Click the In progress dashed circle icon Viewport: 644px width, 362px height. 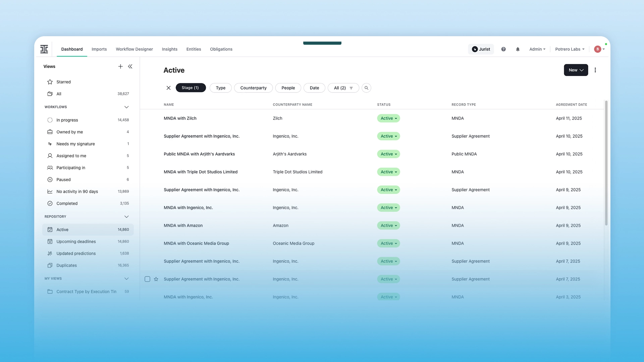(50, 120)
